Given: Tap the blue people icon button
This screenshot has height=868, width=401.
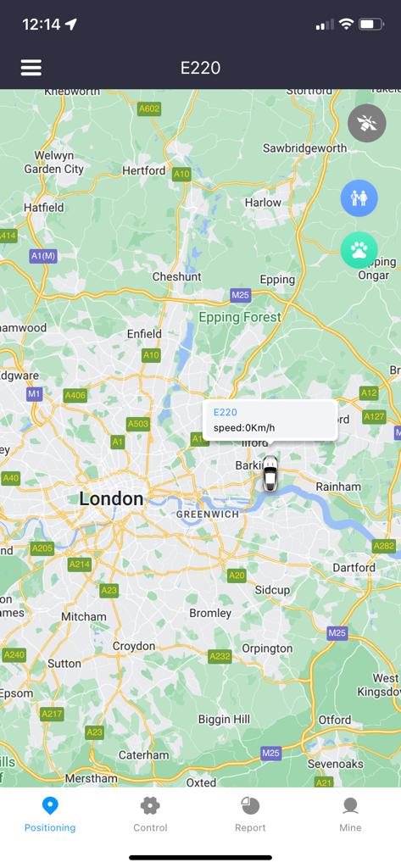Looking at the screenshot, I should (359, 198).
